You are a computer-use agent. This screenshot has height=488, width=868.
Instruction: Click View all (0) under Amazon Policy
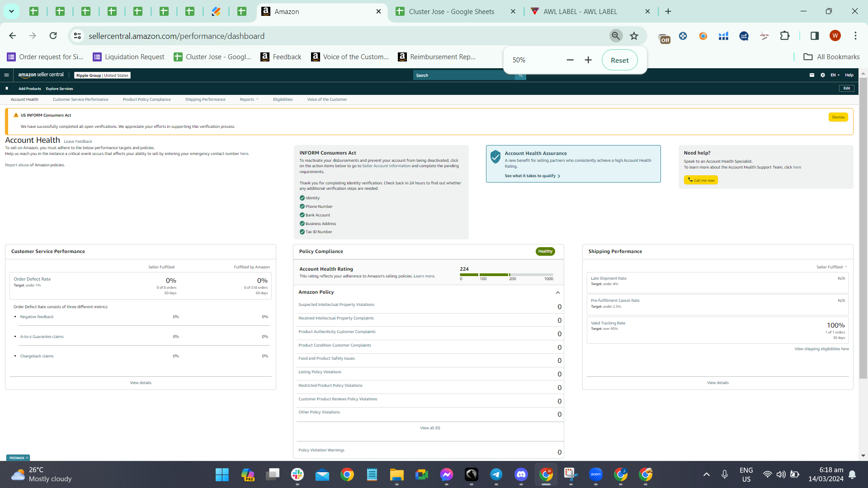click(430, 428)
